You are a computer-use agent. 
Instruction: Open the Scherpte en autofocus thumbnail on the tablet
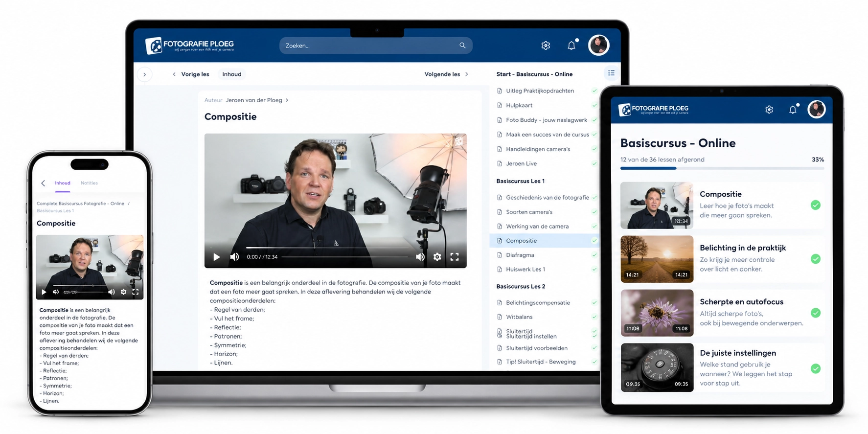657,313
